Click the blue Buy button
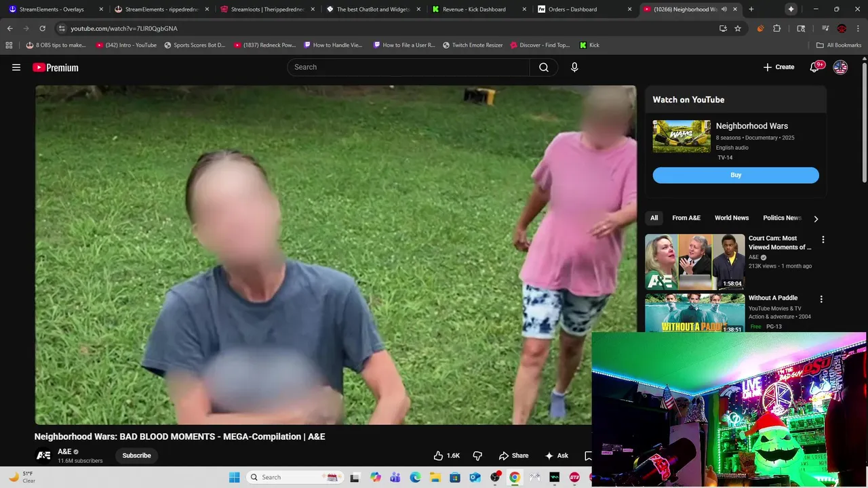 736,175
